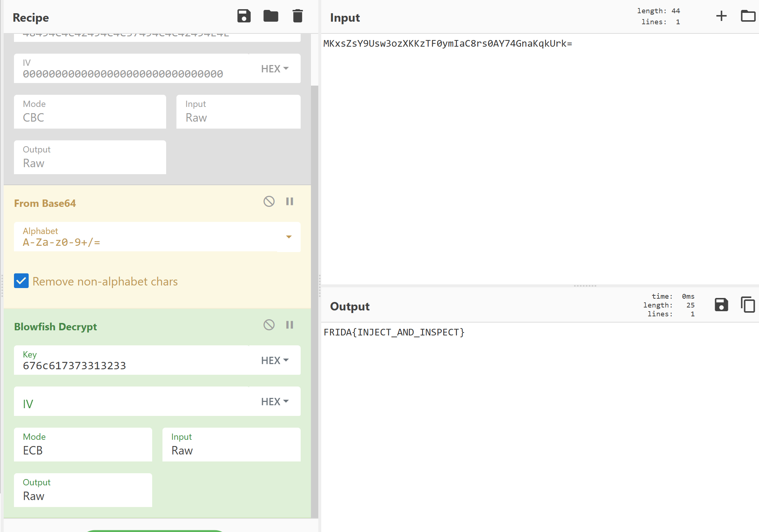Copy raw output to clipboard

coord(748,305)
